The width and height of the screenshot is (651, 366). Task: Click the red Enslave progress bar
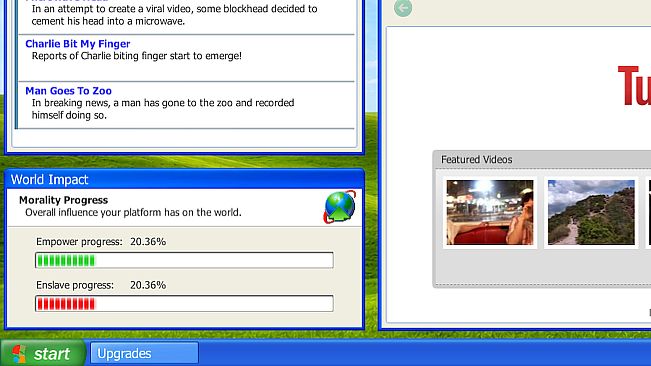click(184, 304)
